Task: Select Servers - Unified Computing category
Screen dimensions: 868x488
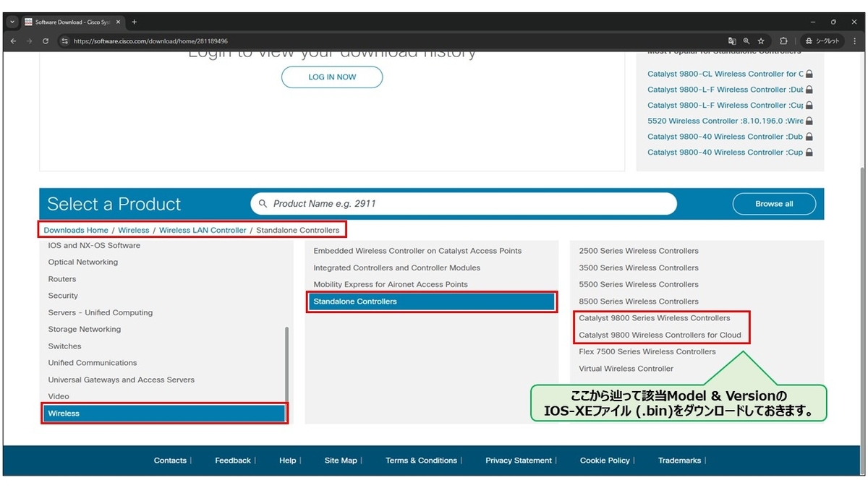Action: click(101, 312)
